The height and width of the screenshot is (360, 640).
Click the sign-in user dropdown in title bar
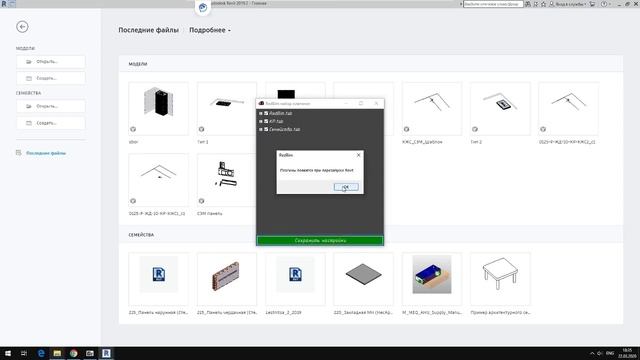coord(568,4)
